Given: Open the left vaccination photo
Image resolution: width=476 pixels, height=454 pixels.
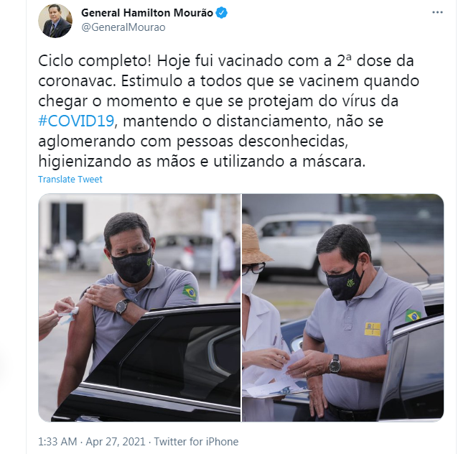Looking at the screenshot, I should pyautogui.click(x=139, y=307).
